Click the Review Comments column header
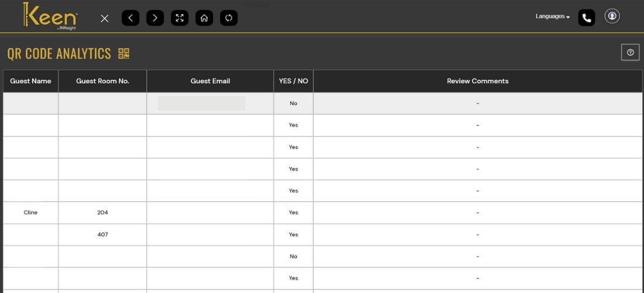Screen dimensions: 644x293 pyautogui.click(x=478, y=81)
